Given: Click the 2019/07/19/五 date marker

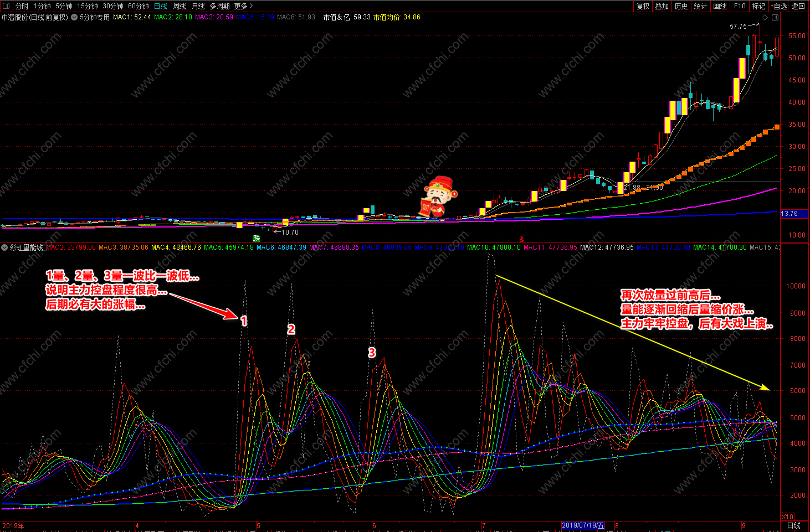Looking at the screenshot, I should (x=583, y=525).
